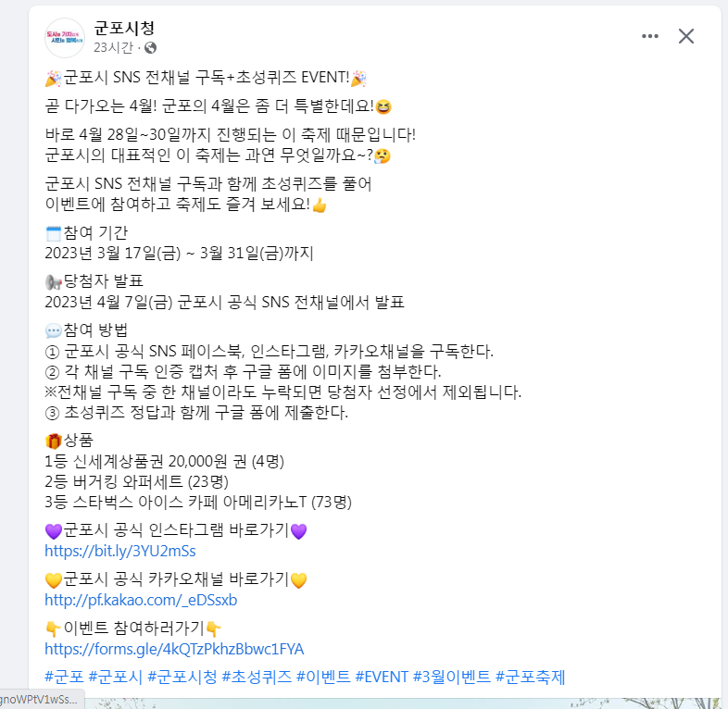The image size is (728, 709).
Task: Close the post with the X icon
Action: [x=685, y=36]
